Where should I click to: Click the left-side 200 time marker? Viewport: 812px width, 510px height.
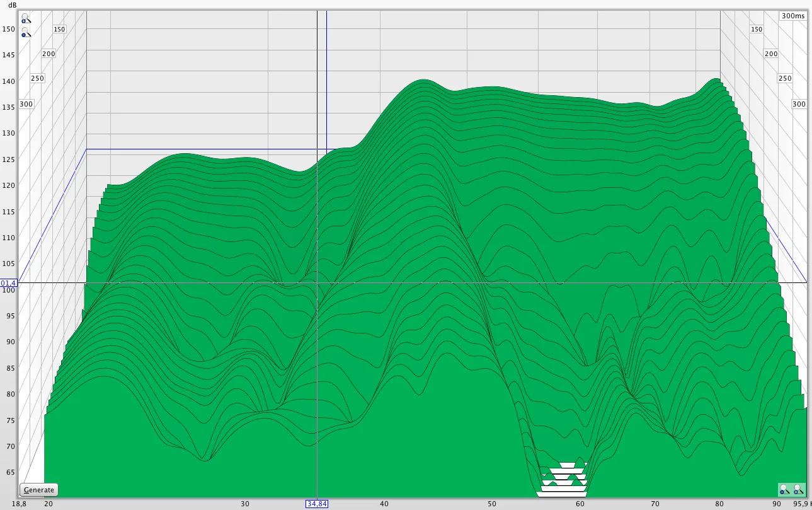tap(49, 54)
